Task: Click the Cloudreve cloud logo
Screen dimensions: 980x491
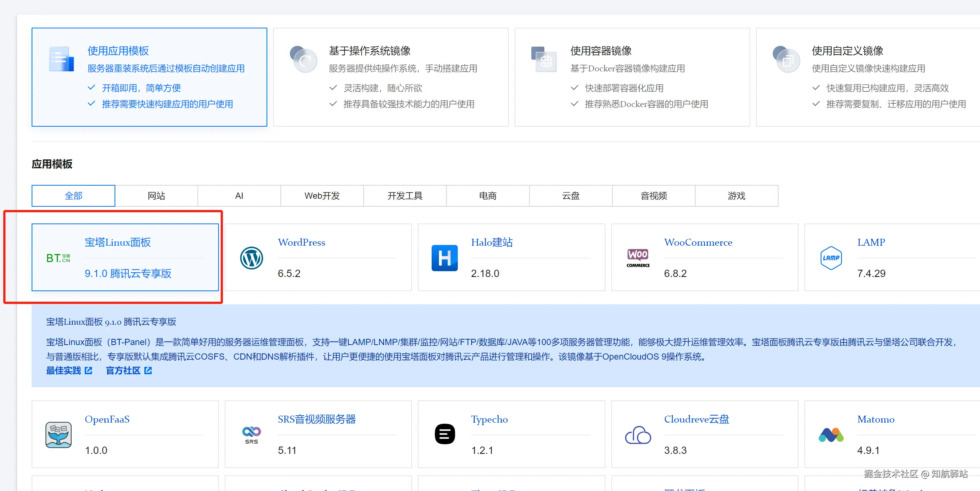Action: click(638, 435)
